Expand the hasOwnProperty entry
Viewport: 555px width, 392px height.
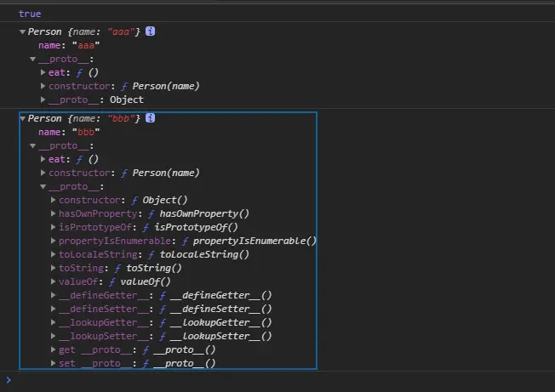pyautogui.click(x=53, y=213)
